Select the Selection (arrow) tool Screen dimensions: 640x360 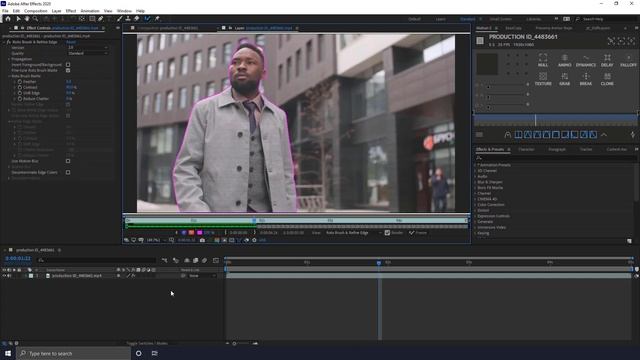pyautogui.click(x=18, y=19)
